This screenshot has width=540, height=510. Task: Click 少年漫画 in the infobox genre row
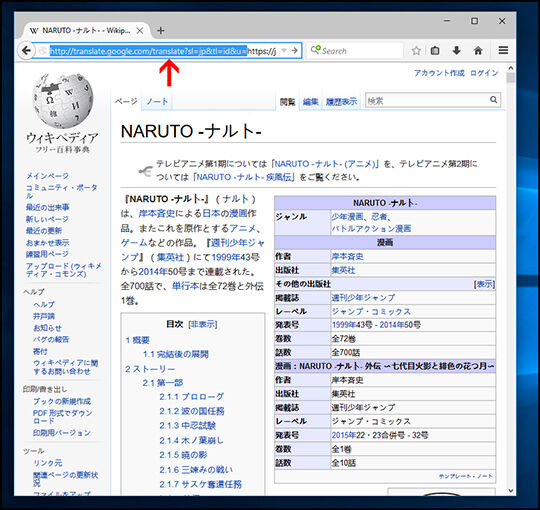pos(347,216)
